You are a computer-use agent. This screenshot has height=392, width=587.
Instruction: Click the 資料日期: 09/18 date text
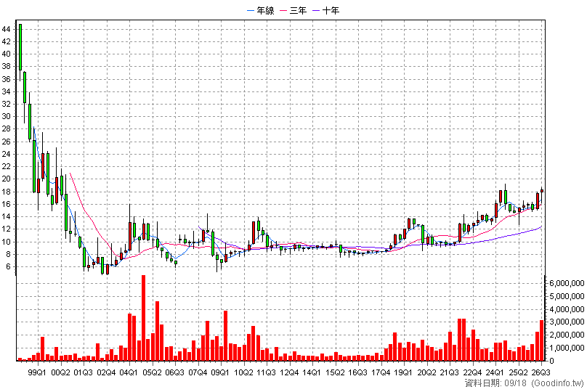496,384
